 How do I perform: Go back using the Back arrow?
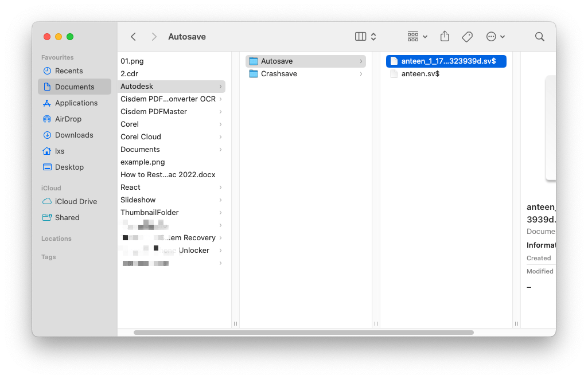[x=133, y=36]
